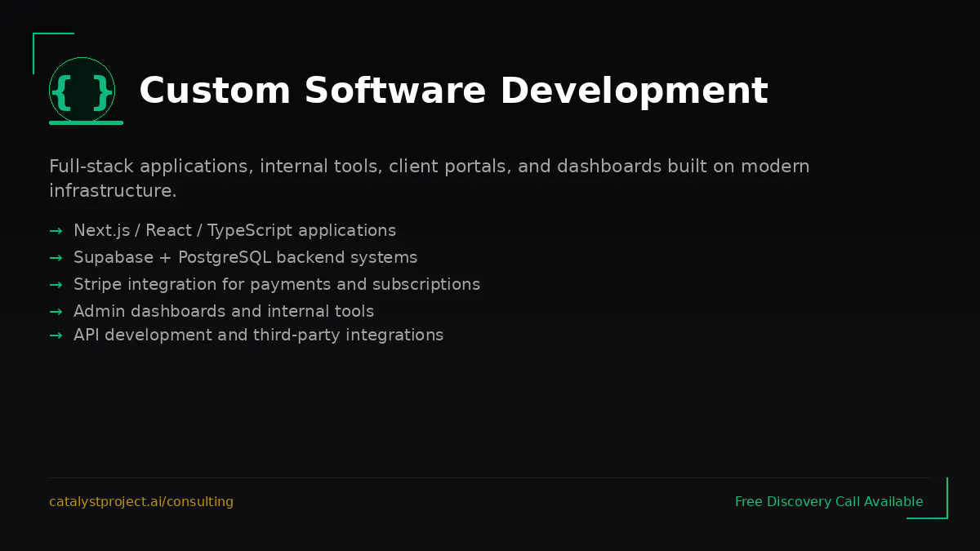Click the Next.js / React / TypeScript applications line
Screen dimensions: 980x551
234,231
